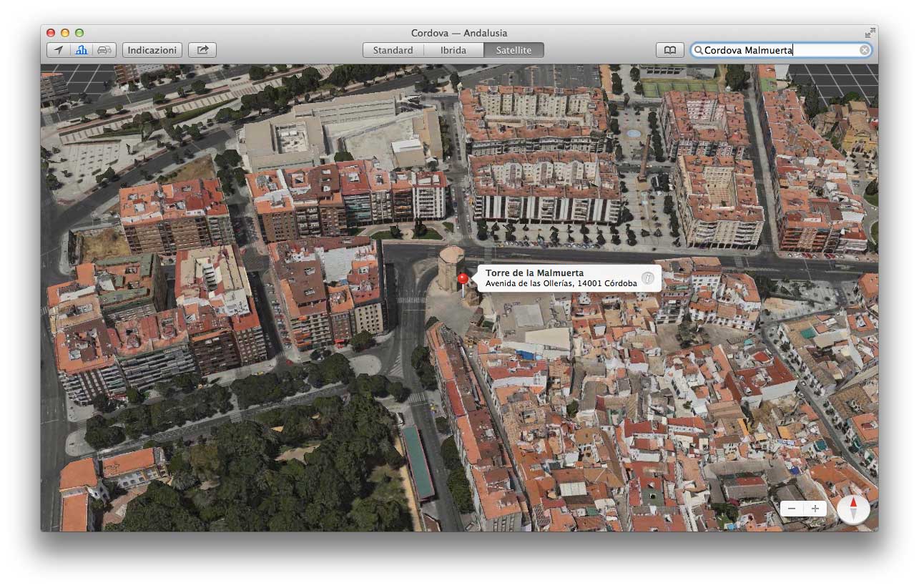Zoom out with the minus button
The width and height of the screenshot is (919, 588).
792,509
